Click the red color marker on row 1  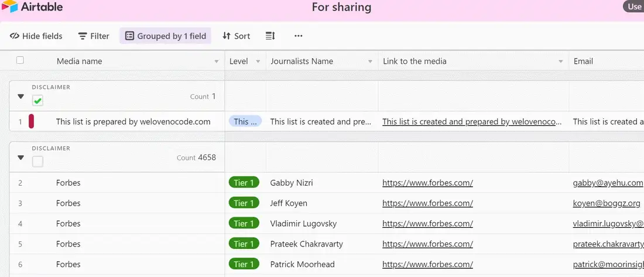coord(31,122)
